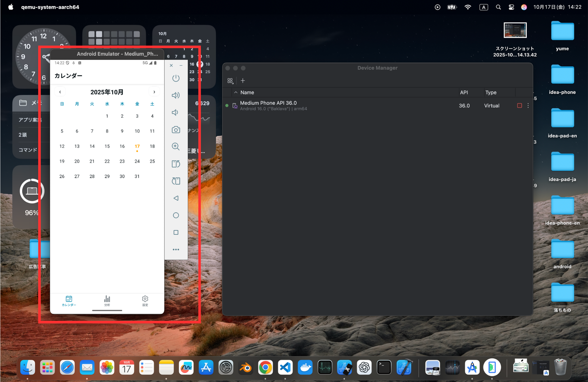Image resolution: width=588 pixels, height=382 pixels.
Task: Toggle the input source A indicator
Action: (483, 7)
